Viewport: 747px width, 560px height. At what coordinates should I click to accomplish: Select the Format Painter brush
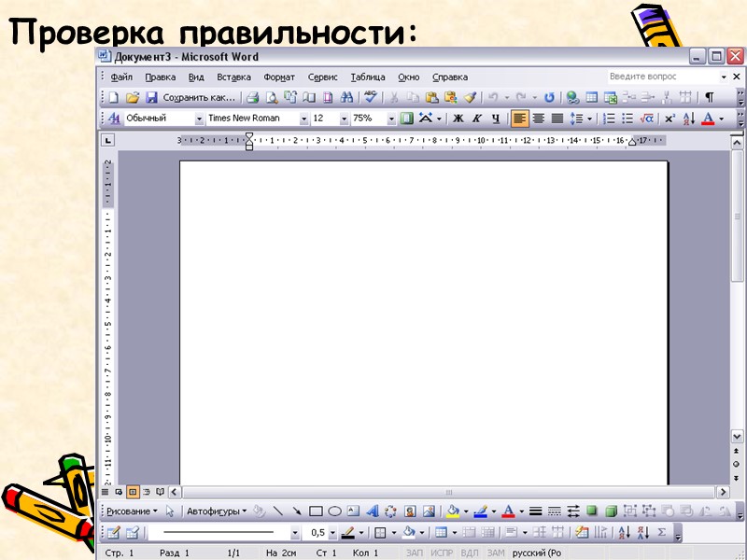click(x=470, y=98)
